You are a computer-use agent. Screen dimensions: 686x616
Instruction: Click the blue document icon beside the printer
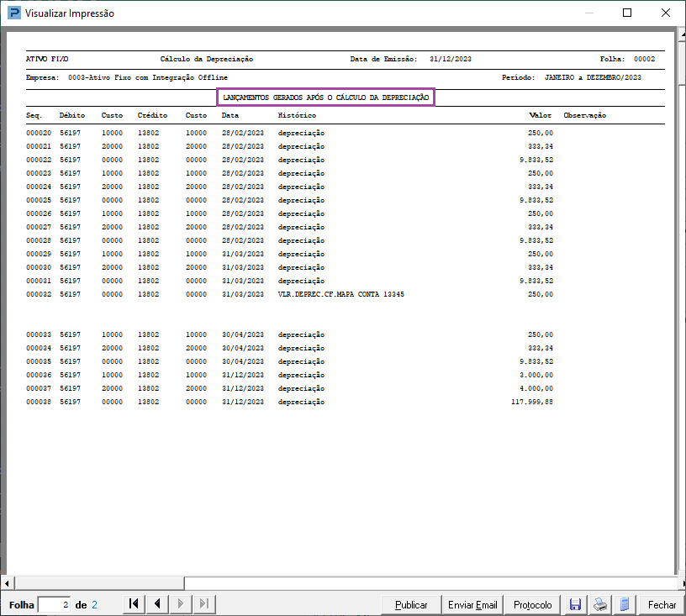pyautogui.click(x=624, y=604)
